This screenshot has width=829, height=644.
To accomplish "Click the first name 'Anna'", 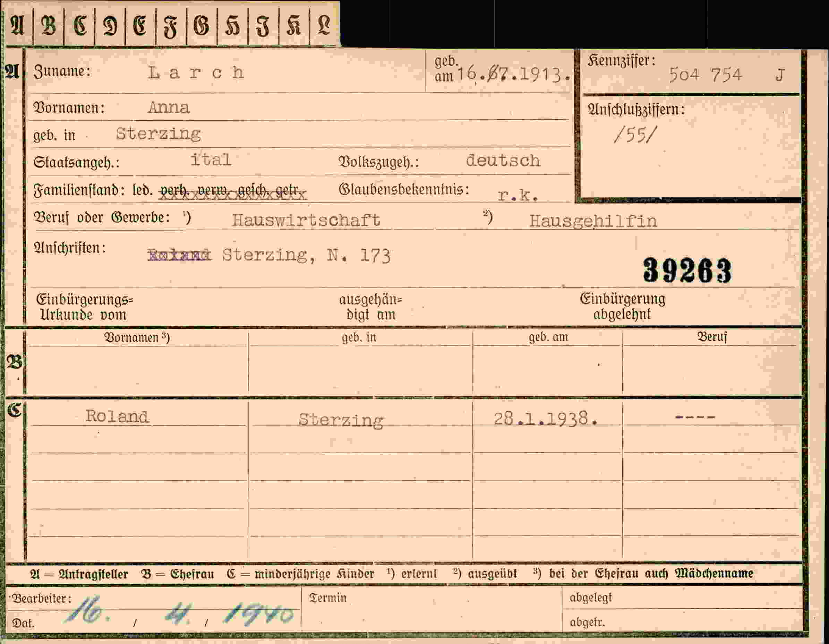I will (169, 108).
